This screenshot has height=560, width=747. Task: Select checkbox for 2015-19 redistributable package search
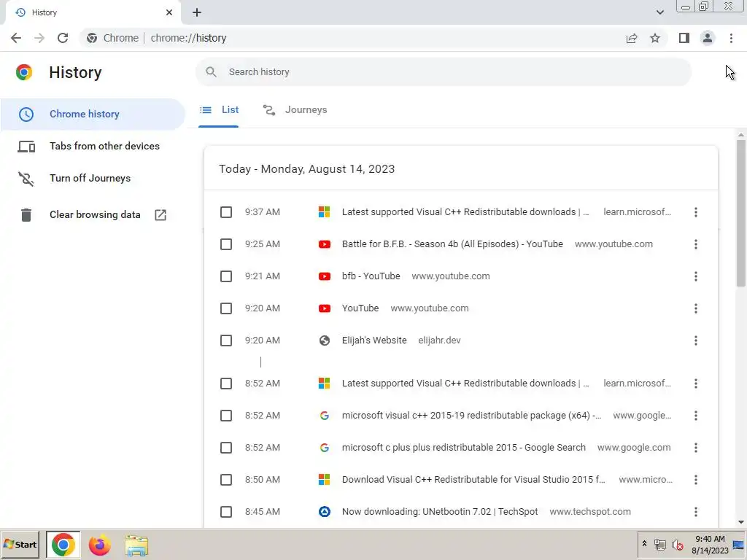click(x=226, y=416)
